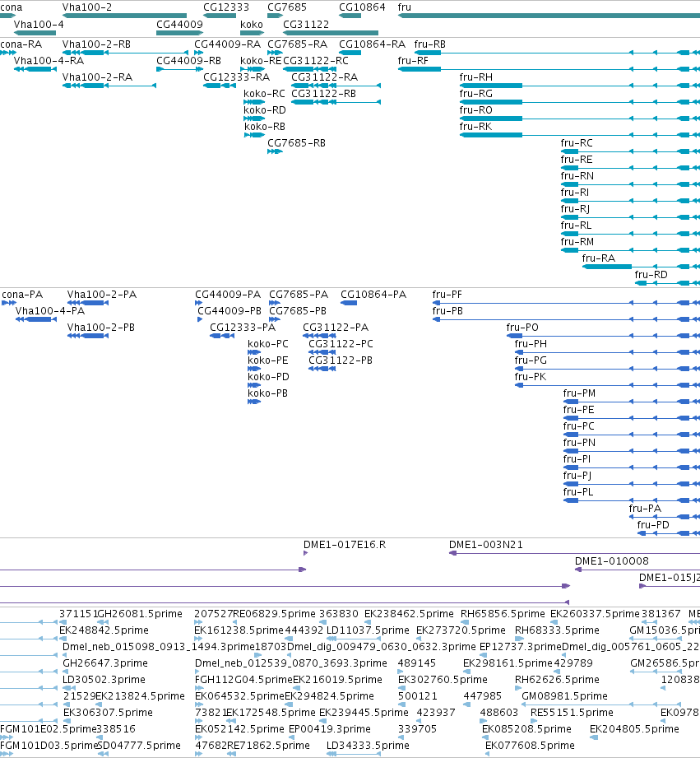Click the Vha100-4-PA protein
700x758 pixels.
point(36,319)
